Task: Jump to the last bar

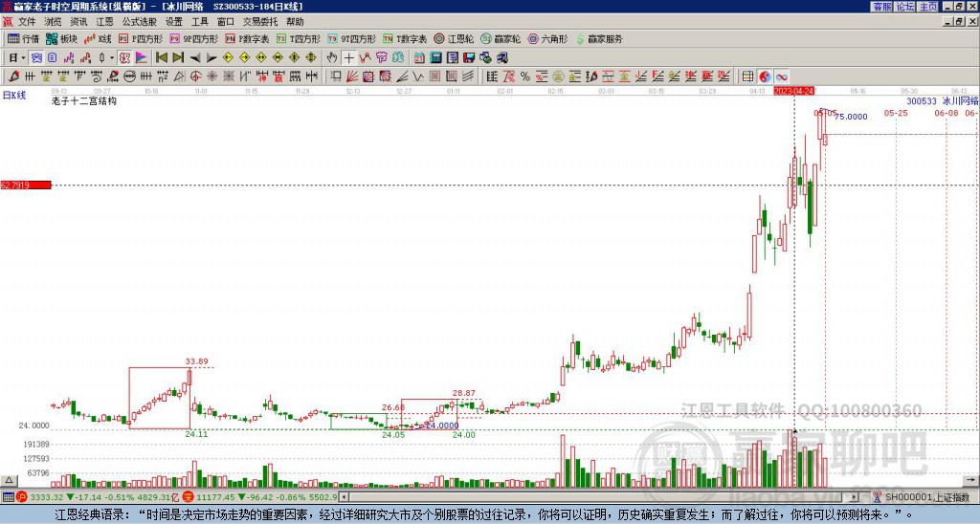Action: click(x=178, y=58)
